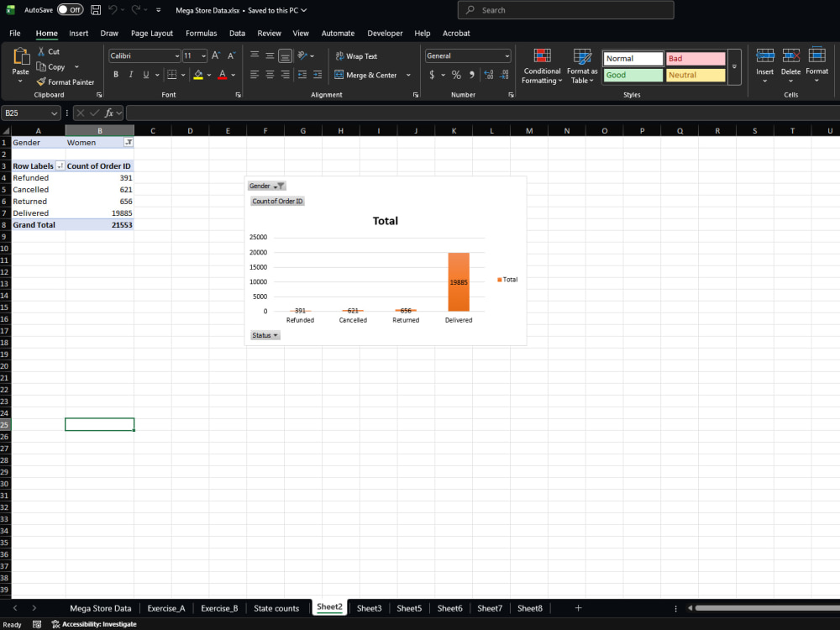The image size is (840, 630).
Task: Apply bold formatting
Action: 116,75
